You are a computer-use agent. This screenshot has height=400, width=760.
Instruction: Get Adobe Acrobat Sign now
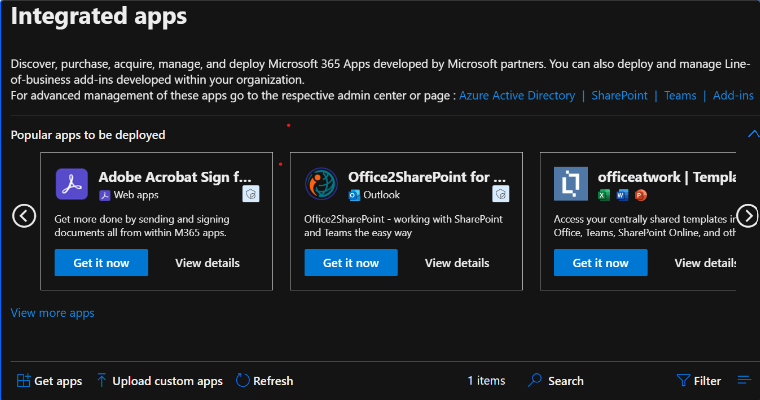(101, 262)
